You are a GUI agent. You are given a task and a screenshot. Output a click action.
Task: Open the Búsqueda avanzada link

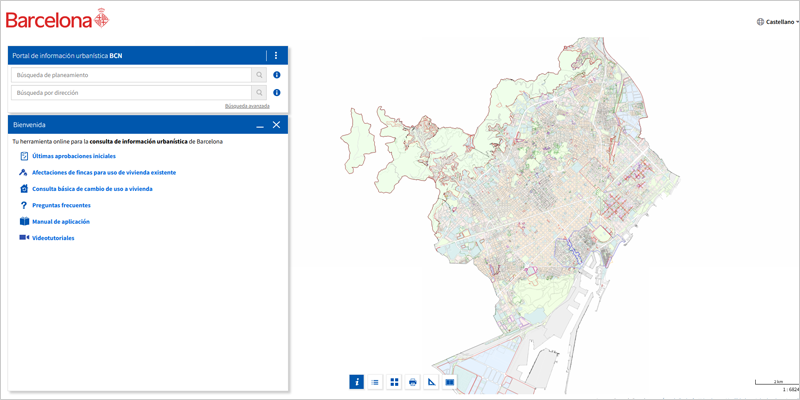(x=247, y=106)
